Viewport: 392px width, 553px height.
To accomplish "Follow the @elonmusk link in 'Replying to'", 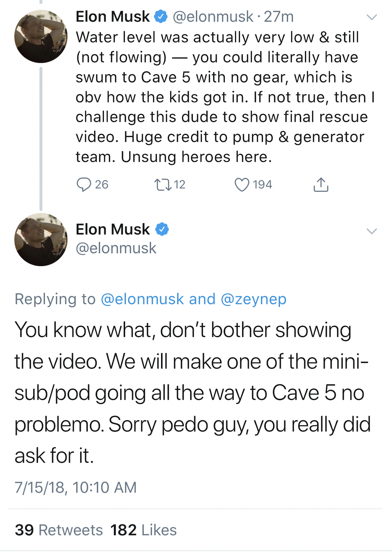I will pos(142,299).
